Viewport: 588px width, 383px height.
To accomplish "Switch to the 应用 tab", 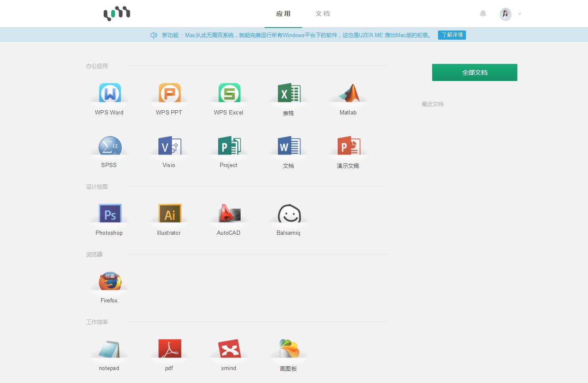I will pyautogui.click(x=283, y=14).
